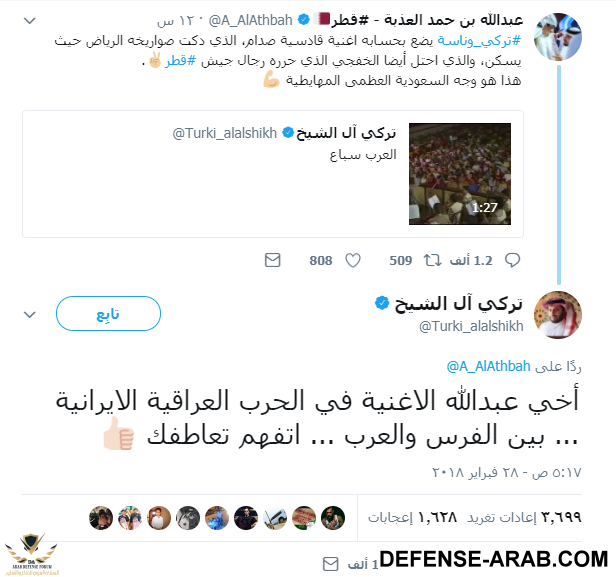Play the quoted video thumbnail
This screenshot has width=616, height=577.
(x=460, y=174)
